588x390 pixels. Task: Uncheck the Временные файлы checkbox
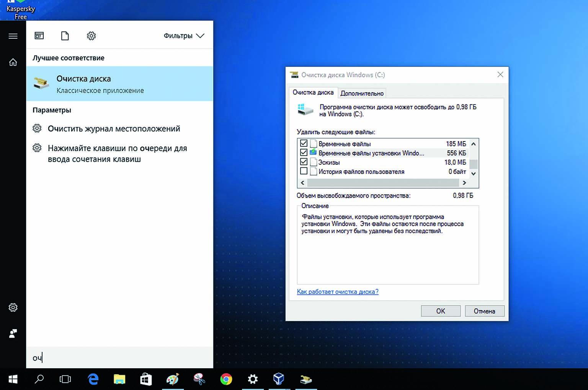click(304, 143)
